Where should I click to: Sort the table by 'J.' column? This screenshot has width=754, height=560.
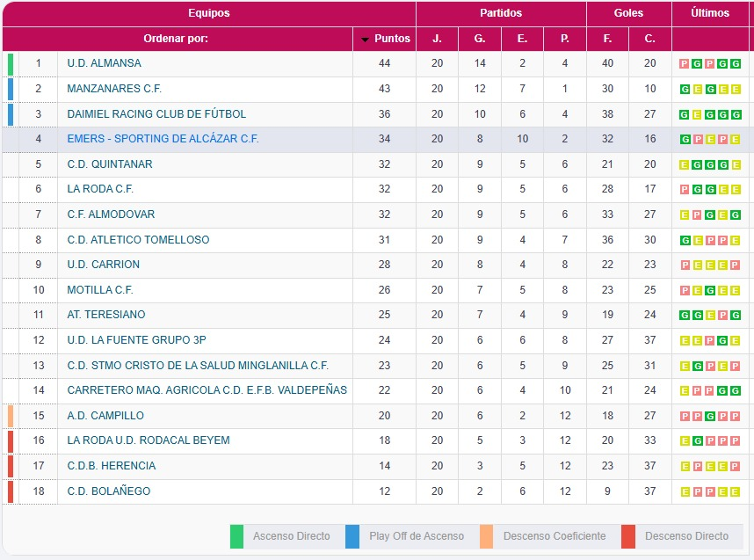[437, 39]
